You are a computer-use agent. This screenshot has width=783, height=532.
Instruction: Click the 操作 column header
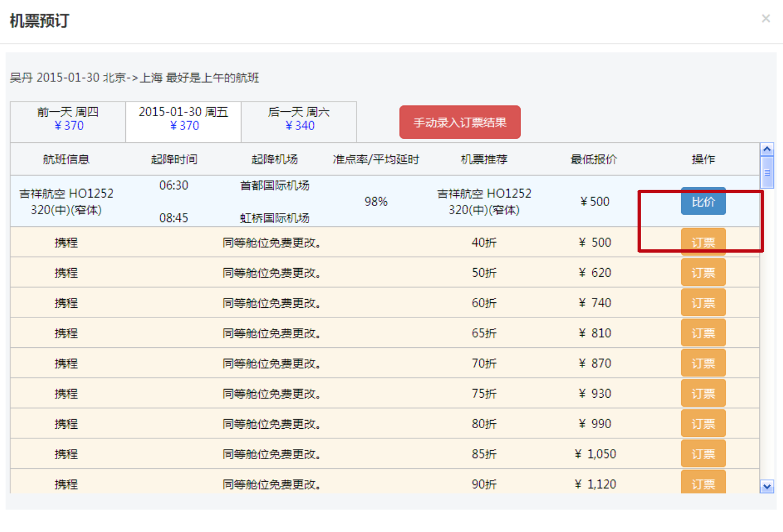point(703,159)
